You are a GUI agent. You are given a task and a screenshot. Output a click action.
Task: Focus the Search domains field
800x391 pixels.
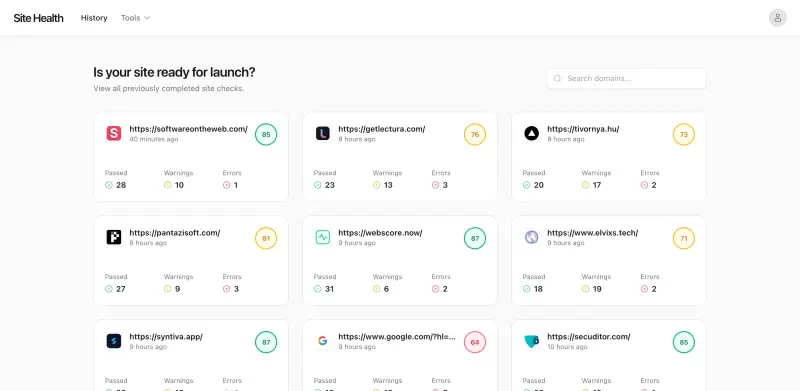click(627, 79)
